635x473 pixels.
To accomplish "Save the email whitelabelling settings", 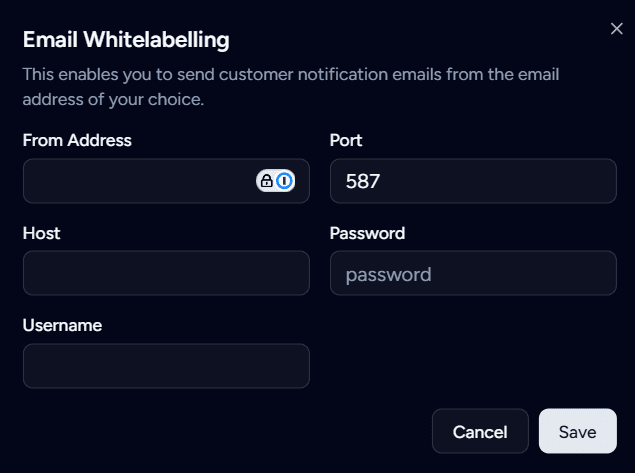I will [577, 432].
